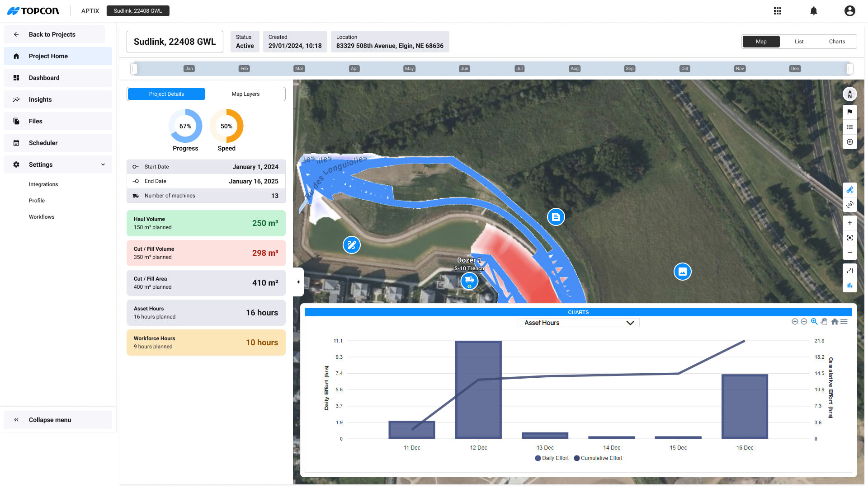This screenshot has height=488, width=868.
Task: Open the document marker on map
Action: pyautogui.click(x=556, y=217)
